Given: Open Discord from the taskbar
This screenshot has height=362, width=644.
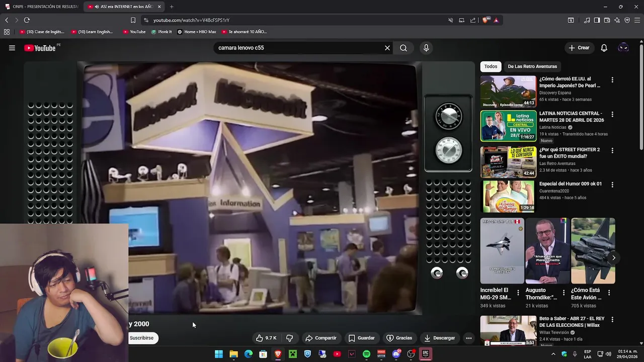Looking at the screenshot, I should click(x=396, y=354).
